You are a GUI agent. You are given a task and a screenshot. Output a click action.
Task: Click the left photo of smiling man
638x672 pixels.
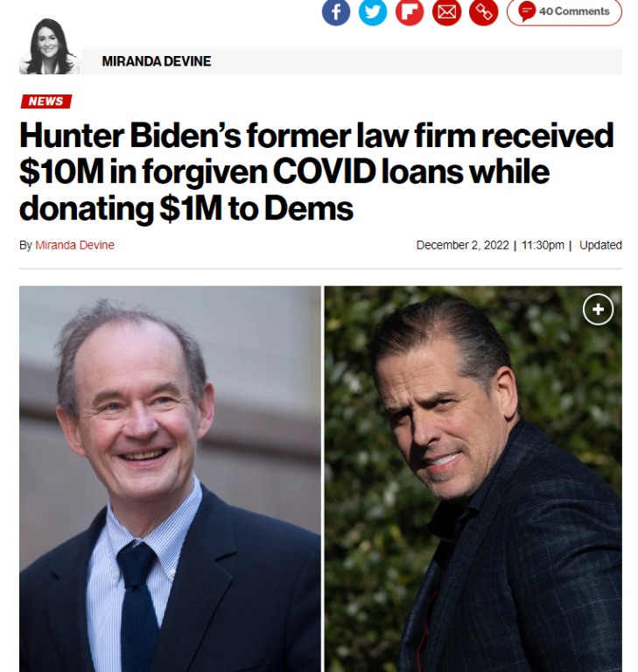[x=170, y=479]
